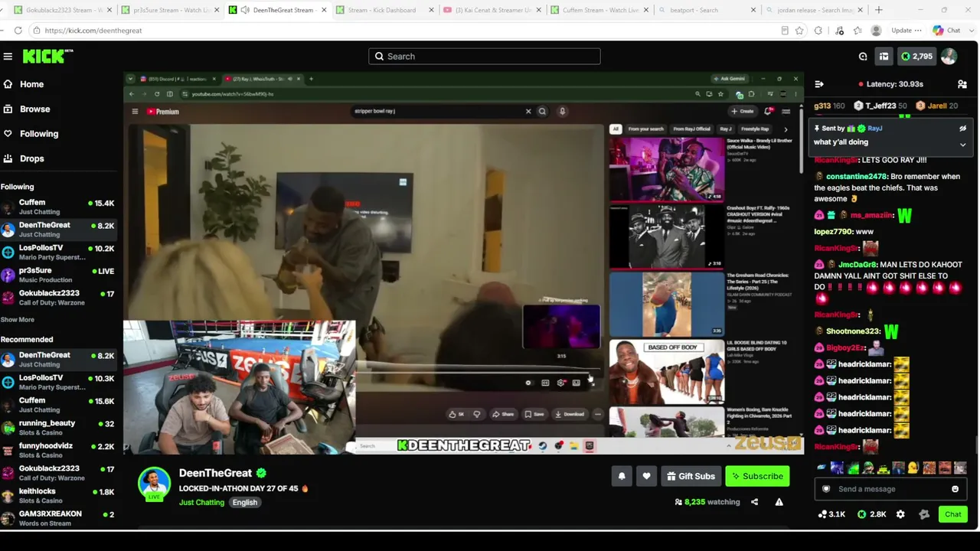Send message with green Chat button

tap(952, 514)
